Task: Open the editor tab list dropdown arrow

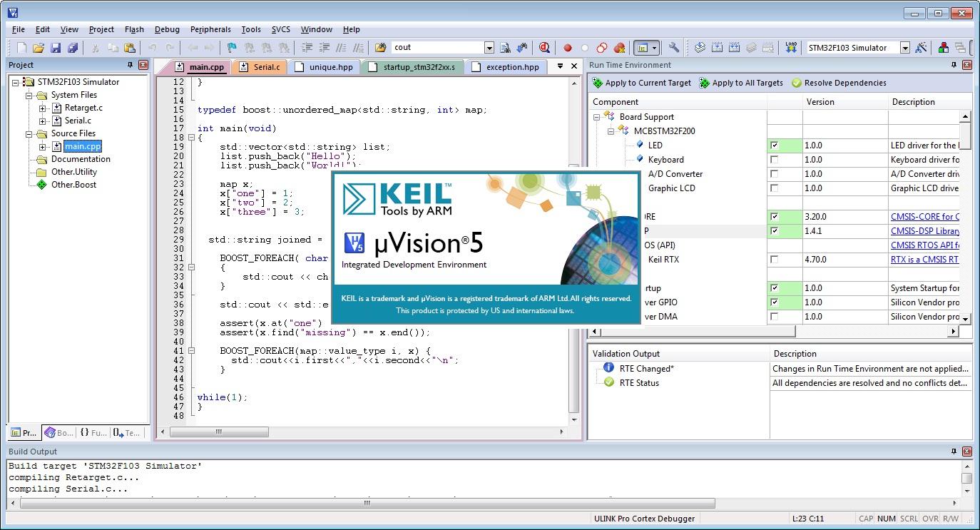Action: (560, 66)
